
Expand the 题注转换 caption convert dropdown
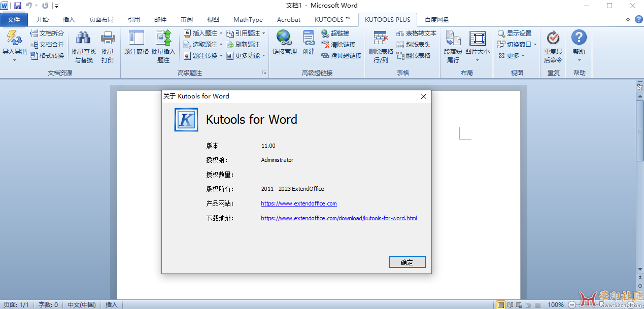(221, 56)
